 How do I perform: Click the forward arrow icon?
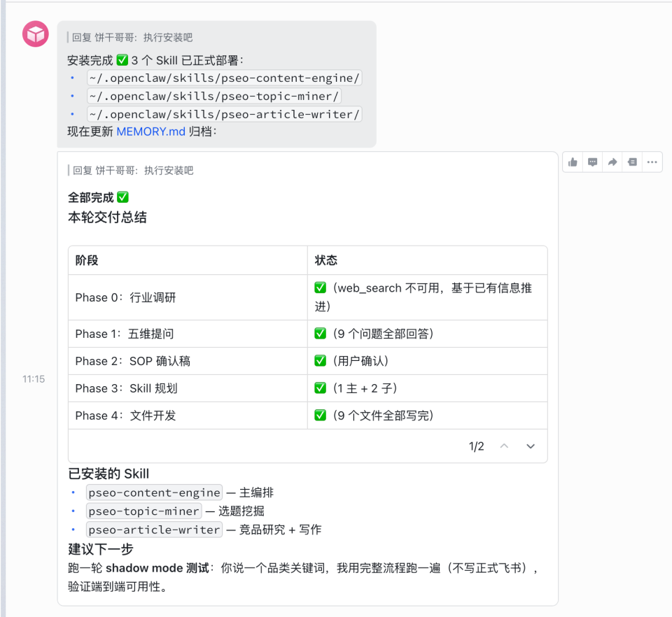[612, 162]
